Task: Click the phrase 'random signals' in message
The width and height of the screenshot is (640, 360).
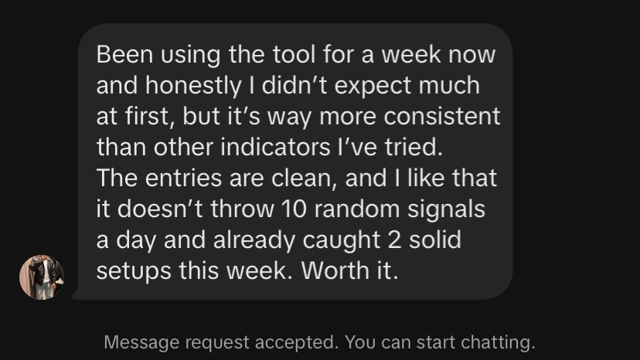Action: coord(400,209)
